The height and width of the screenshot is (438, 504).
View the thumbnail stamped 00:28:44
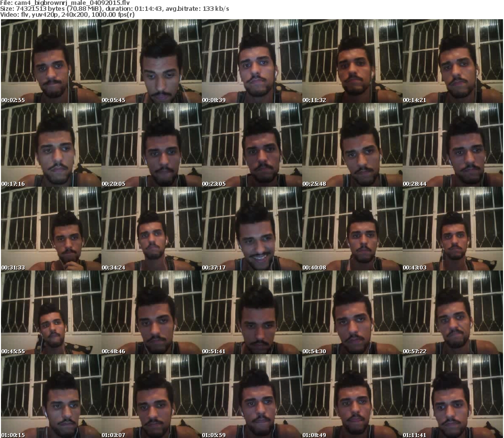[x=453, y=145]
